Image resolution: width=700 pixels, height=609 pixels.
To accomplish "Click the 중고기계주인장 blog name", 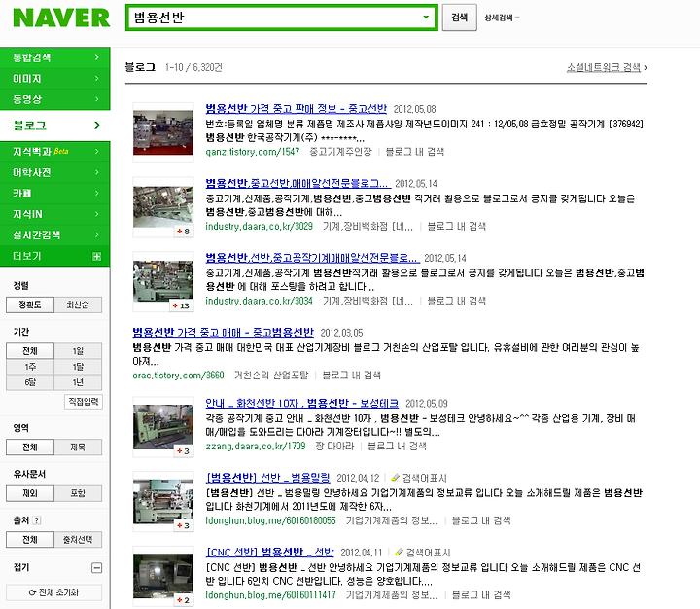I will click(x=340, y=152).
